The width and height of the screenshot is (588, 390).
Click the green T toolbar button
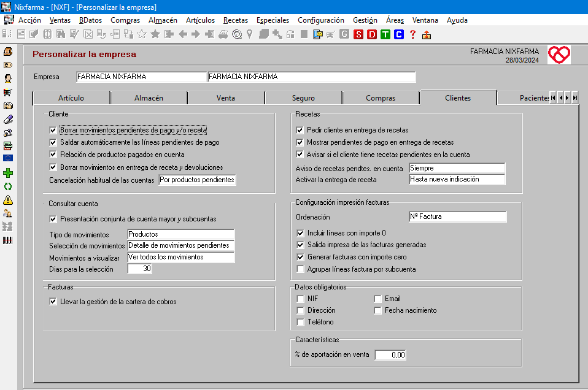385,34
